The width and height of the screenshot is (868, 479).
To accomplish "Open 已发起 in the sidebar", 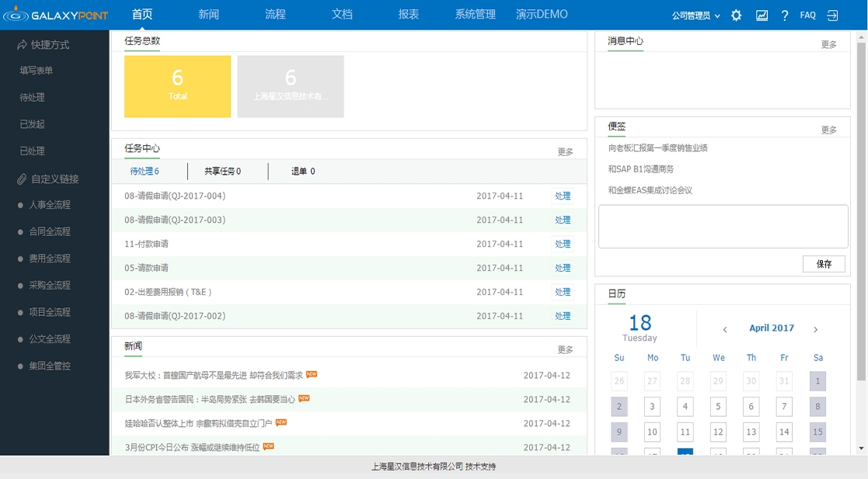I will click(x=32, y=124).
